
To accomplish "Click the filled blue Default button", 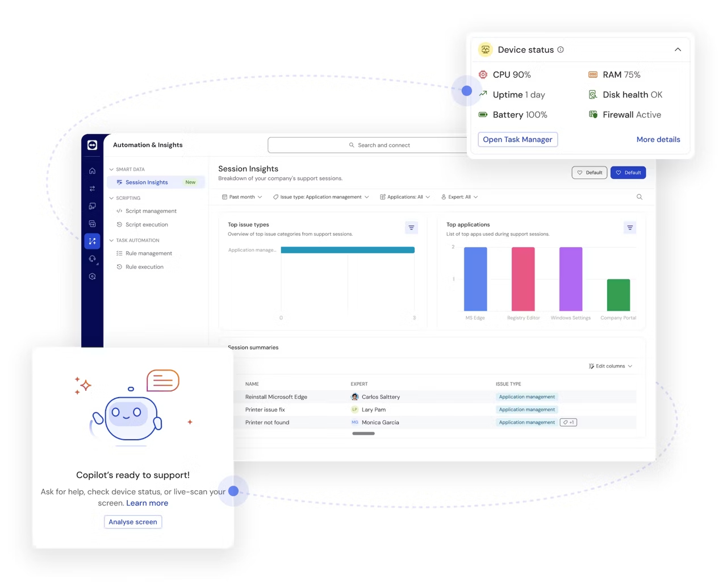I will point(628,173).
